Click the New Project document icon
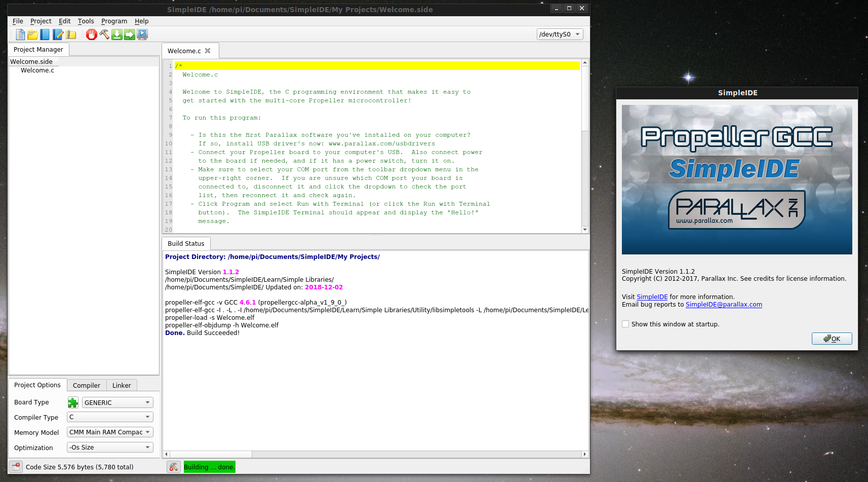 click(20, 34)
